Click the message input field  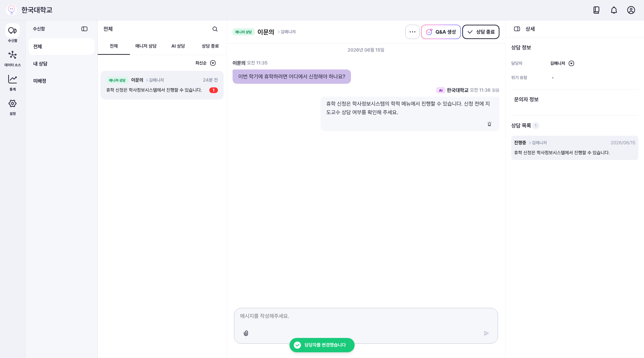[366, 316]
